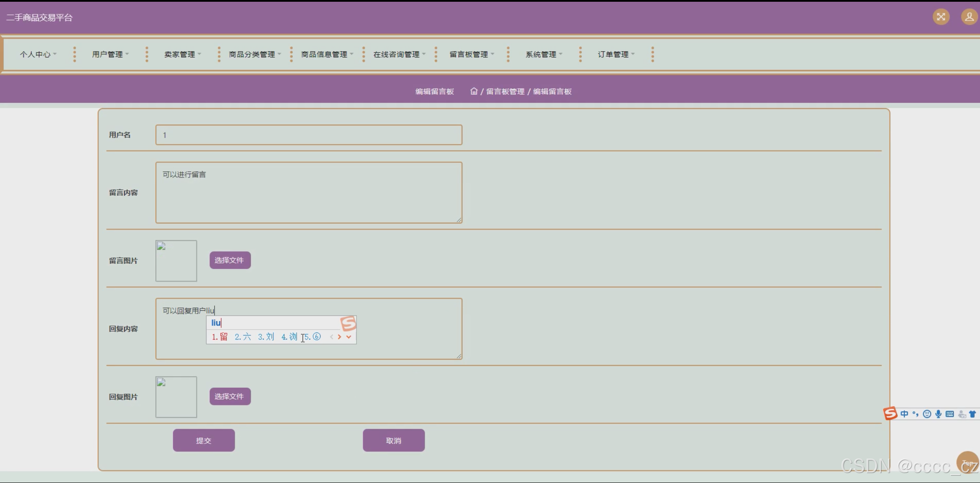Click 二手商品交易平台 site title
The image size is (980, 483).
[x=39, y=18]
